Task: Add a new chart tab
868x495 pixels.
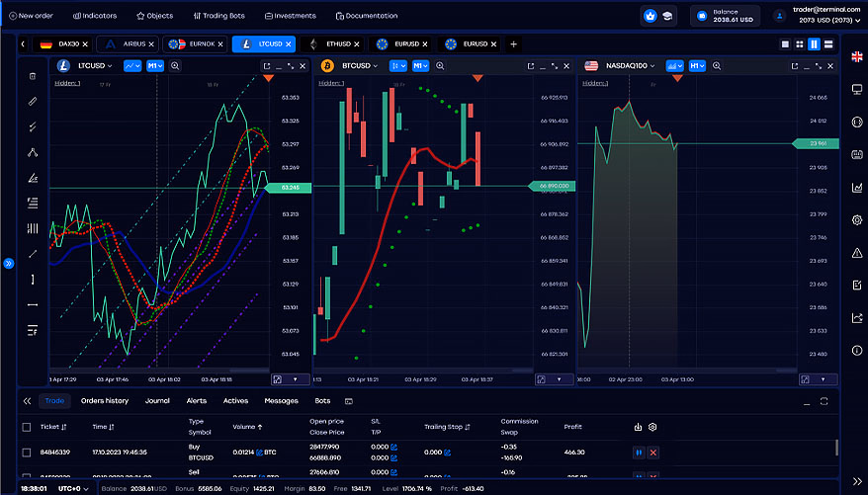Action: [x=513, y=43]
